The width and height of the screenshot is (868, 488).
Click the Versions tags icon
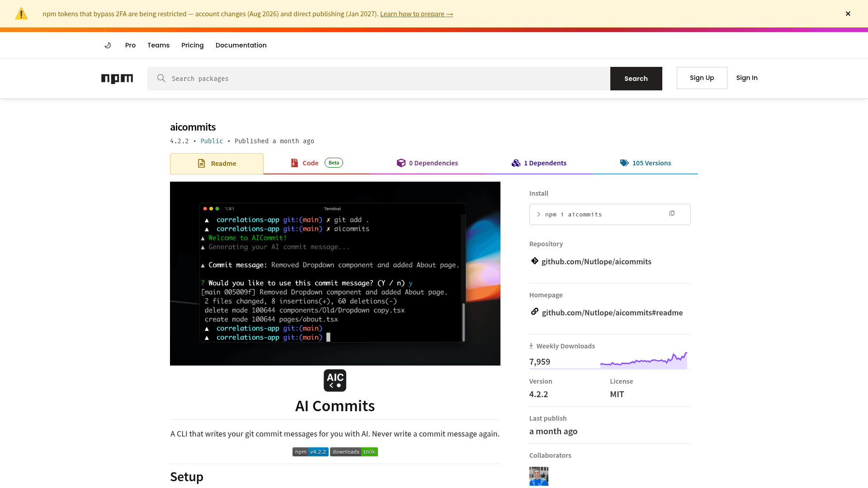pos(624,163)
